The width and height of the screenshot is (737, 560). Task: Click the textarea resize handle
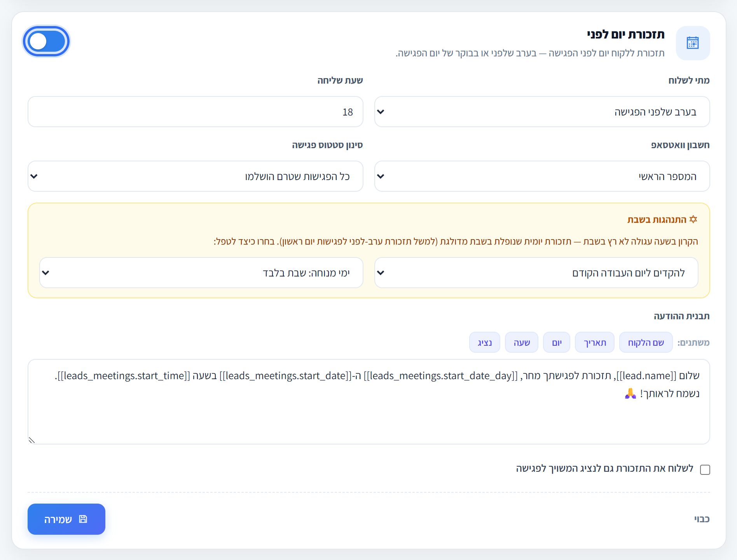coord(32,440)
